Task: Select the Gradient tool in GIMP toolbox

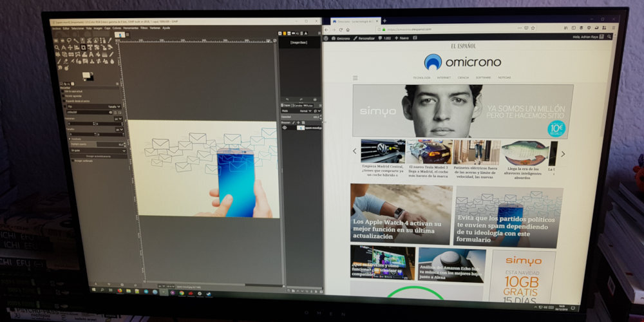Action: (105, 54)
